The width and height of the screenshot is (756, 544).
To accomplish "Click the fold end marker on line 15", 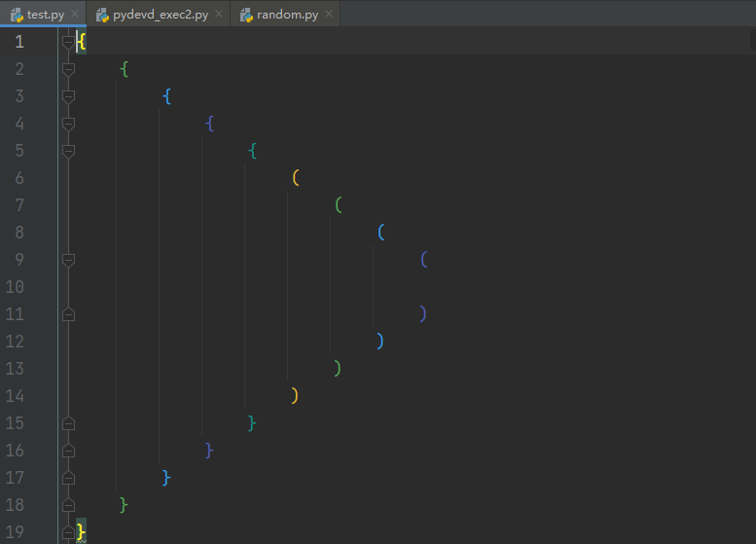I will pos(68,423).
